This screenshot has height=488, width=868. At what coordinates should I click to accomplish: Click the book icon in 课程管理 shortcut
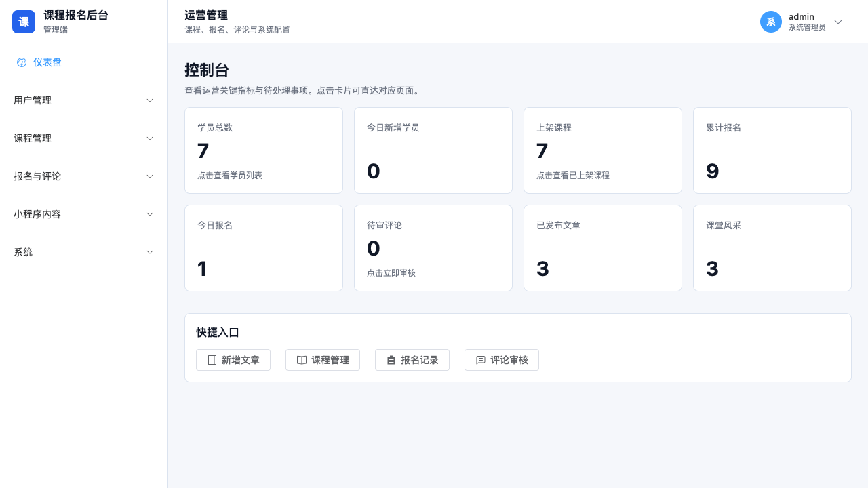coord(302,360)
